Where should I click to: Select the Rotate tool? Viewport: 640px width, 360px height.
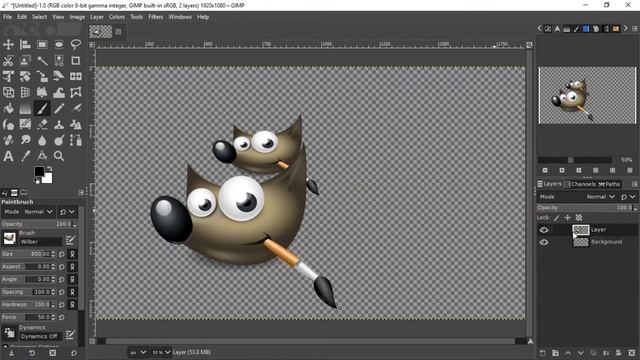tap(25, 76)
